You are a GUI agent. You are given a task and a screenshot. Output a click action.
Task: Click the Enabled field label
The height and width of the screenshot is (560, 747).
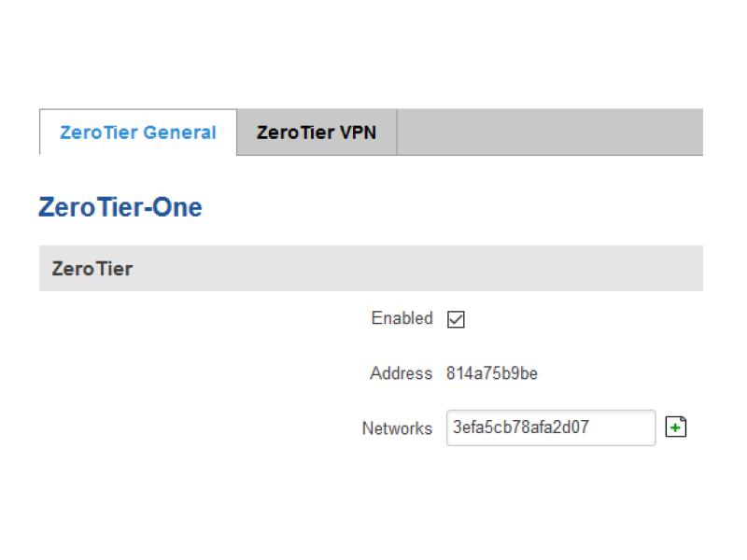click(x=402, y=318)
